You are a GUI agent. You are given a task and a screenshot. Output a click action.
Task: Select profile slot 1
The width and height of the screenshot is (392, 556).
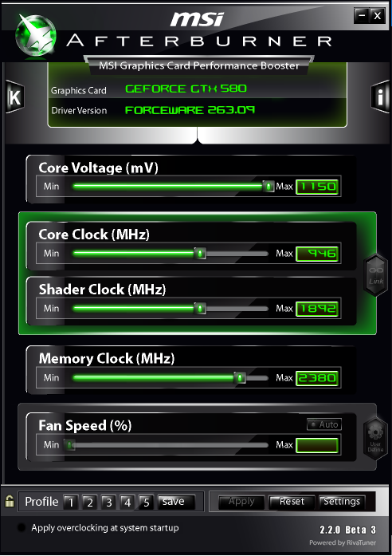pyautogui.click(x=71, y=502)
